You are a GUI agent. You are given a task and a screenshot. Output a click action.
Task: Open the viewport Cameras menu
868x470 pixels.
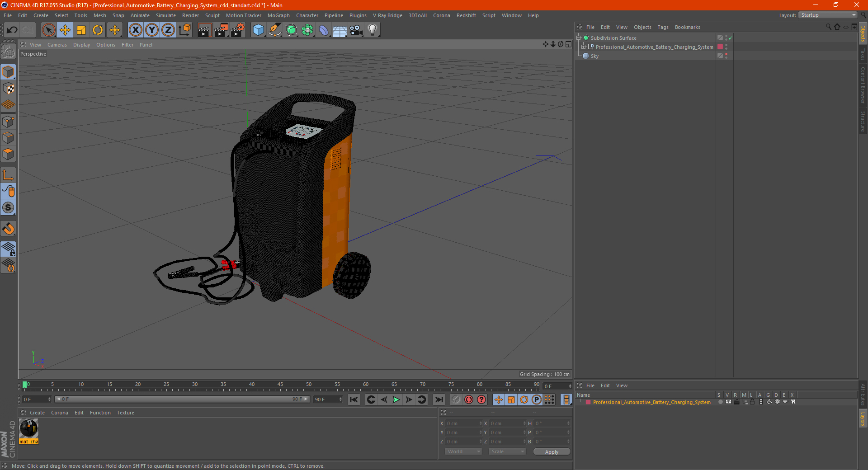57,45
